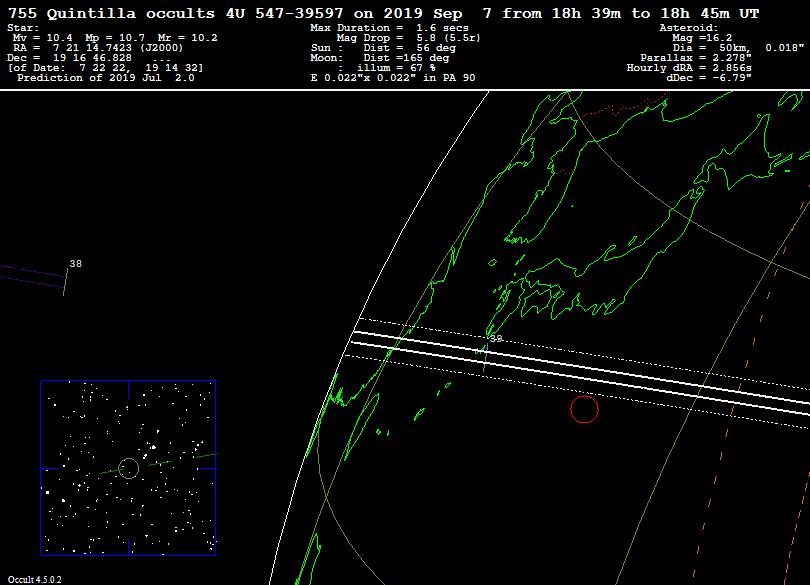810x585 pixels.
Task: Click the 'Mv = 10.4' value
Action: point(42,38)
